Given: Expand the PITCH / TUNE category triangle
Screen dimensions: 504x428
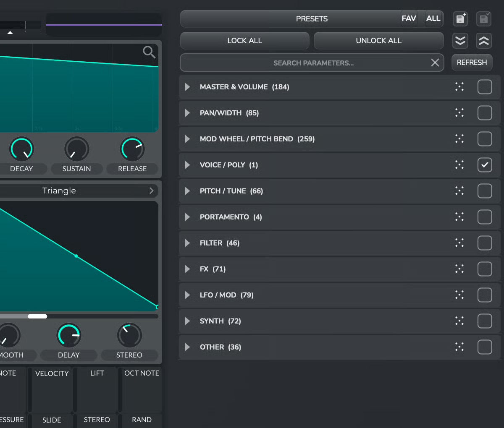Looking at the screenshot, I should 187,191.
